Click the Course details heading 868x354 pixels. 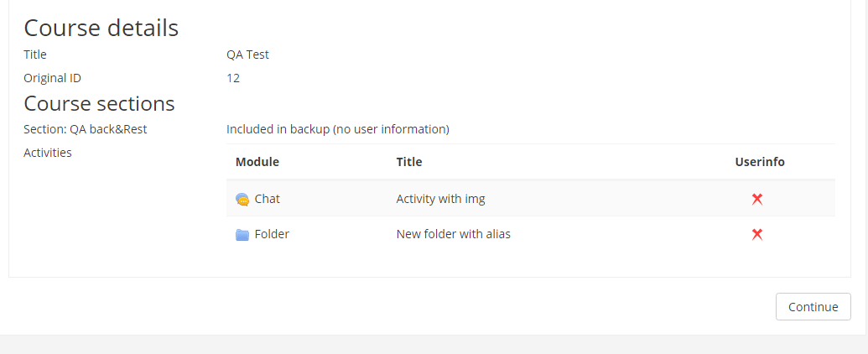(101, 28)
